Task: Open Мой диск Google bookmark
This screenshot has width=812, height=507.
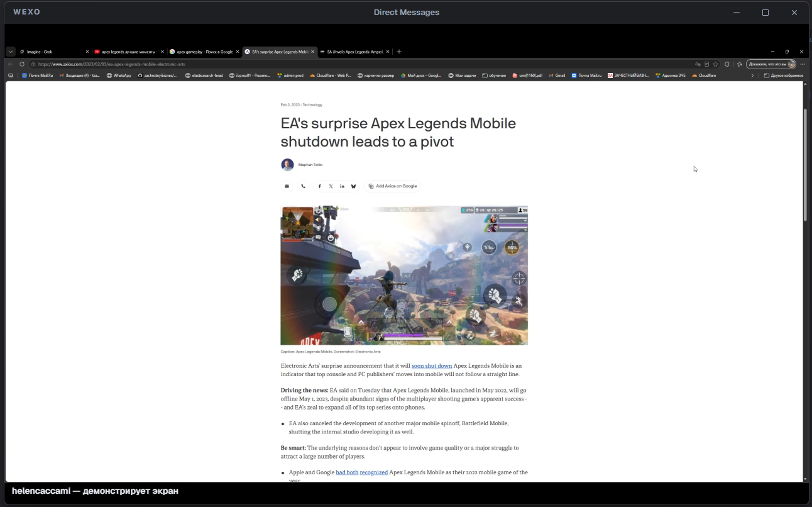Action: pos(421,75)
